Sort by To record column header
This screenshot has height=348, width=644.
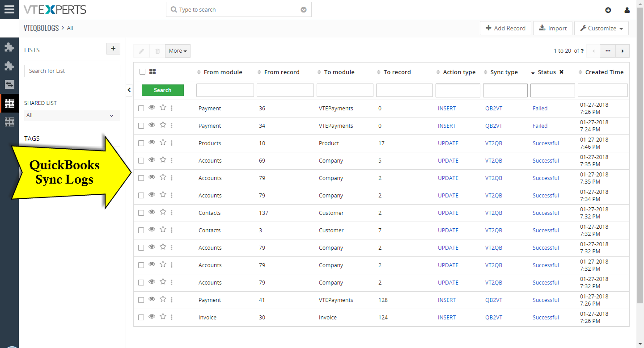point(397,72)
